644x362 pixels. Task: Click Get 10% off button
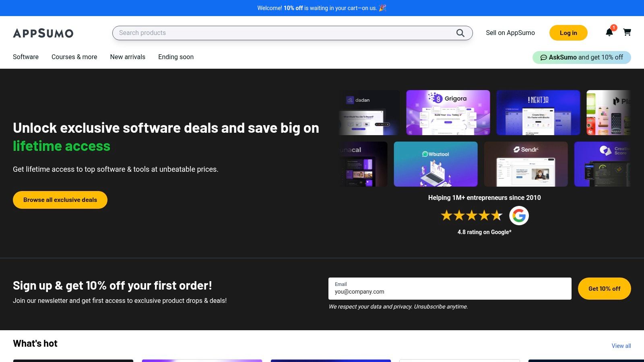[x=604, y=288]
